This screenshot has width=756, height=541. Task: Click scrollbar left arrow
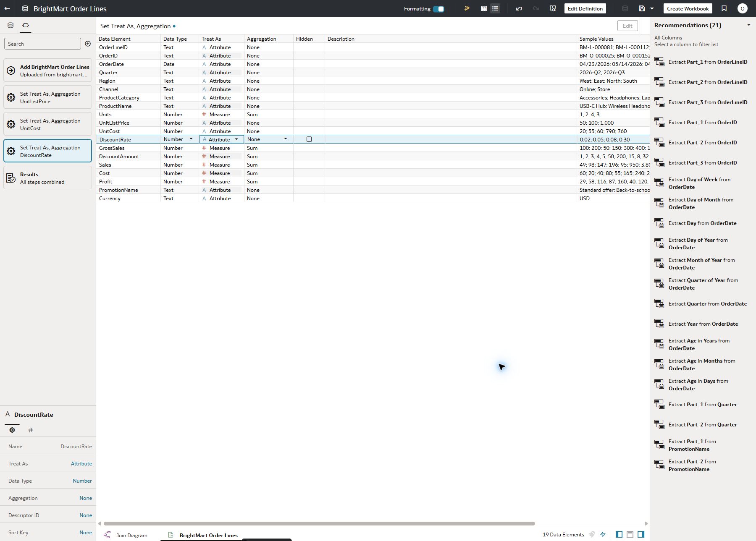100,523
